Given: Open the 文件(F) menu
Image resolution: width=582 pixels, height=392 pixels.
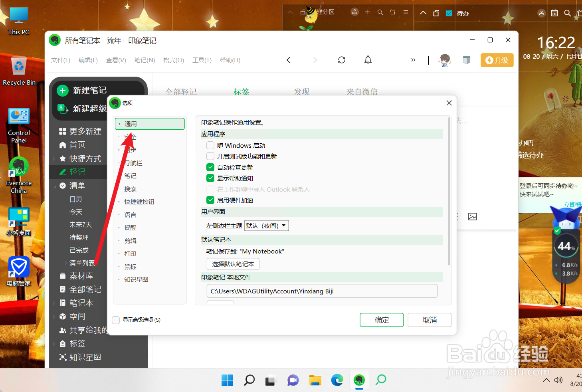Looking at the screenshot, I should 61,60.
